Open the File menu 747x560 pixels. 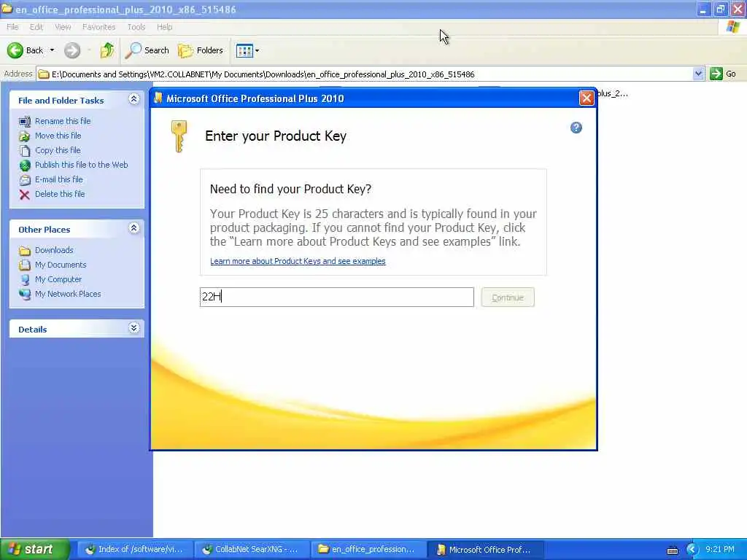coord(12,27)
